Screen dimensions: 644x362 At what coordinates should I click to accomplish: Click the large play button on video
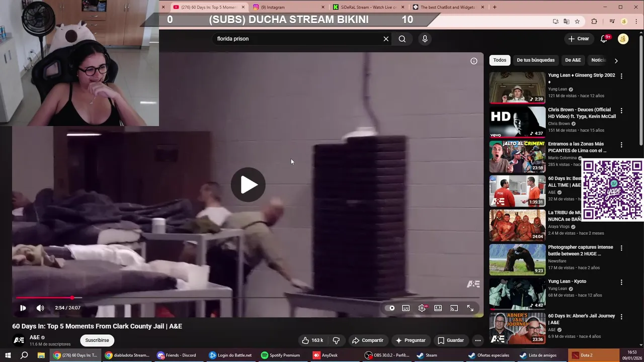point(249,185)
